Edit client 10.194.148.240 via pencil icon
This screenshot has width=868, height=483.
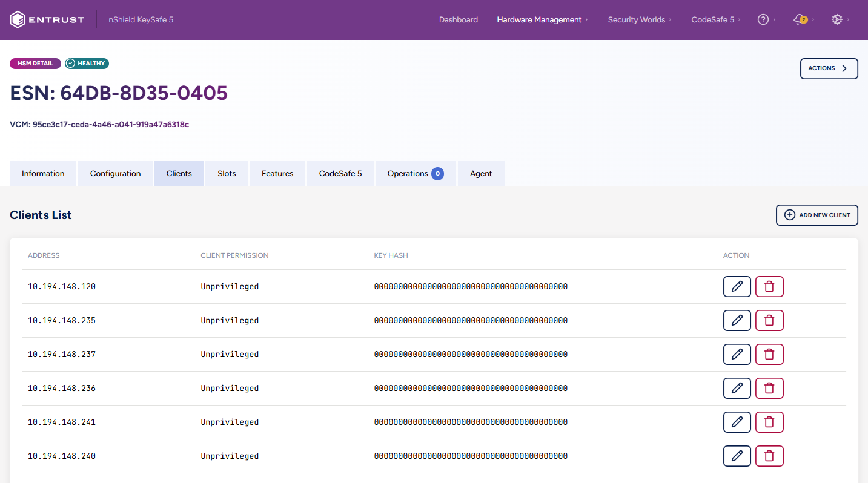tap(737, 456)
